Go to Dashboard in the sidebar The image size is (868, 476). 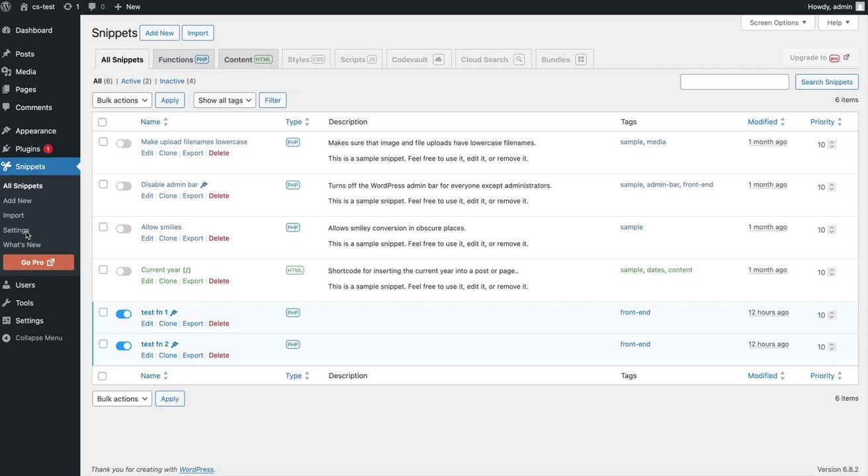(34, 30)
